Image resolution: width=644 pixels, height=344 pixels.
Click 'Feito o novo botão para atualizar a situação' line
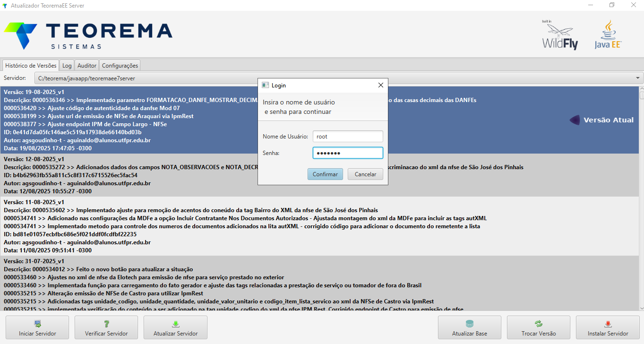tap(98, 269)
